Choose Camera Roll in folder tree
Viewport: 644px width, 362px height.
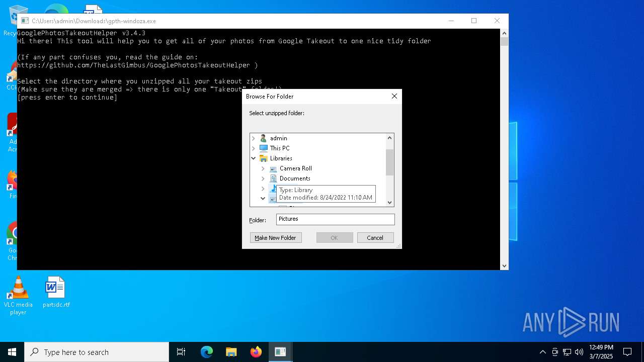pyautogui.click(x=296, y=168)
